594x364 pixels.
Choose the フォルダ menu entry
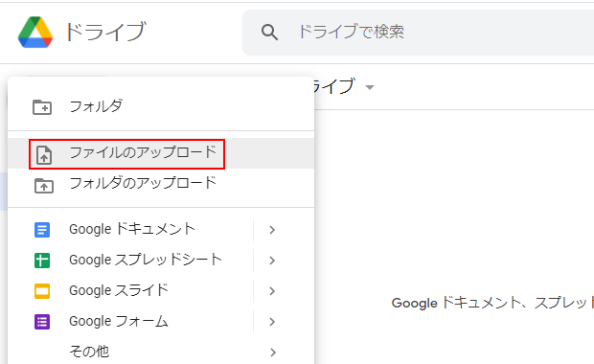[x=161, y=107]
